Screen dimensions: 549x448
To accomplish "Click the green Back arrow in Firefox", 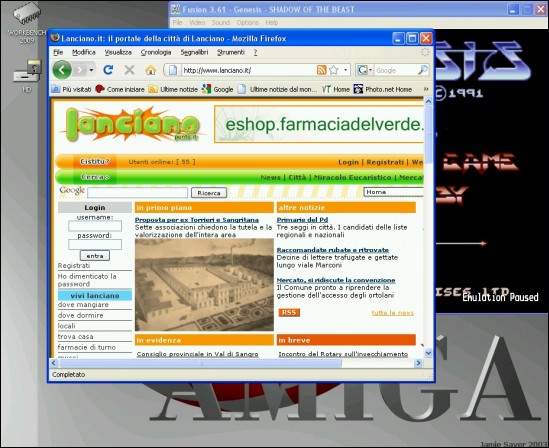I will click(x=62, y=70).
